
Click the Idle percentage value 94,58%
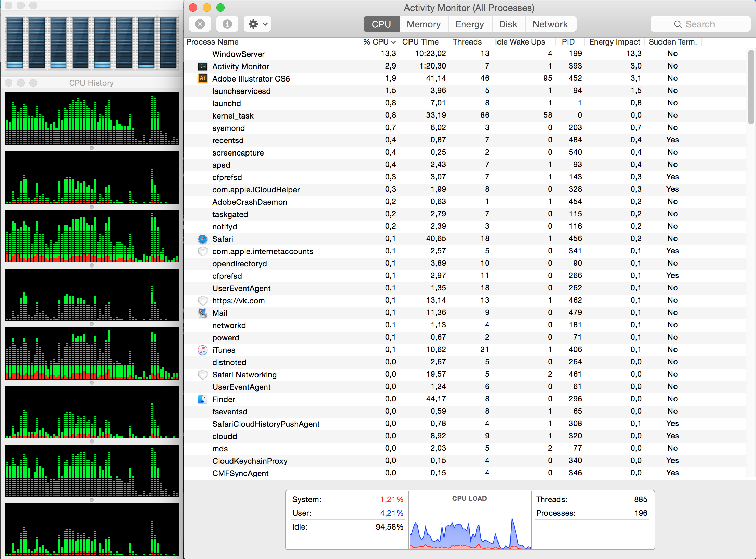[x=390, y=527]
